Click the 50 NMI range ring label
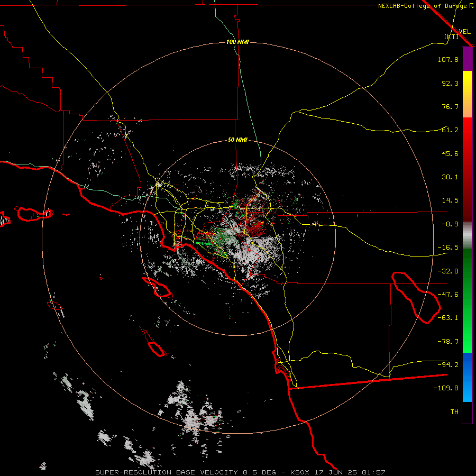The height and width of the screenshot is (476, 476). pyautogui.click(x=237, y=140)
